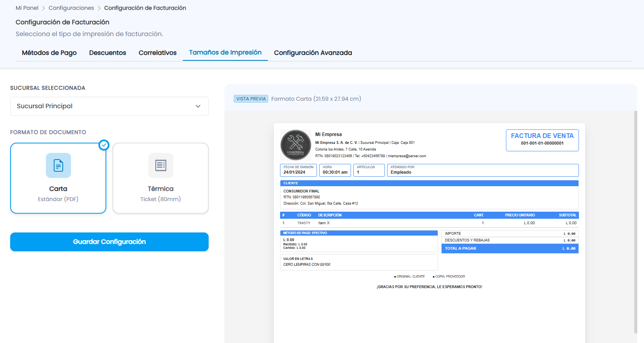Click the DESCUENTOS Y REBAJAS row
This screenshot has height=343, width=644.
[510, 240]
